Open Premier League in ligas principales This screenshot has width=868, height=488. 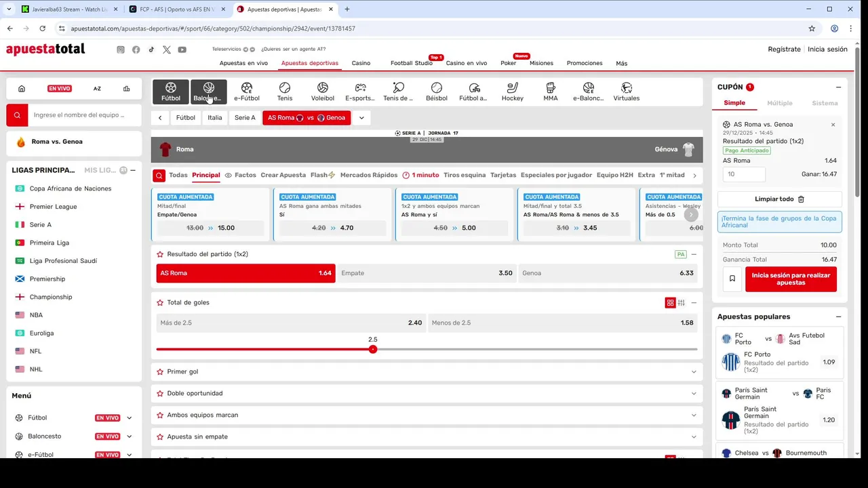point(53,207)
